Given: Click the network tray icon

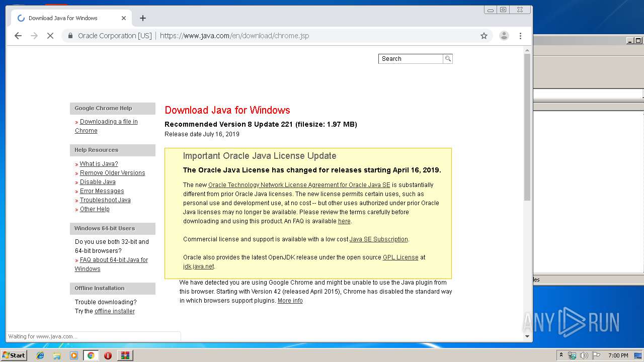Looking at the screenshot, I should click(572, 355).
